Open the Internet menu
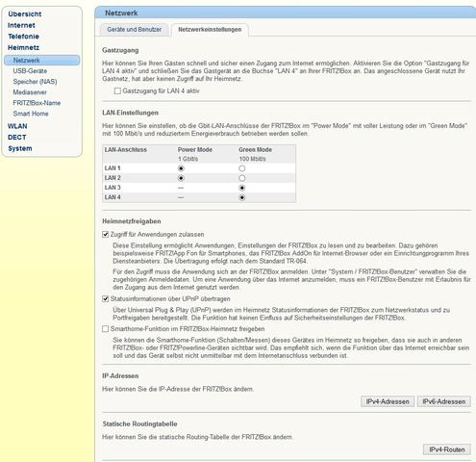 click(21, 25)
